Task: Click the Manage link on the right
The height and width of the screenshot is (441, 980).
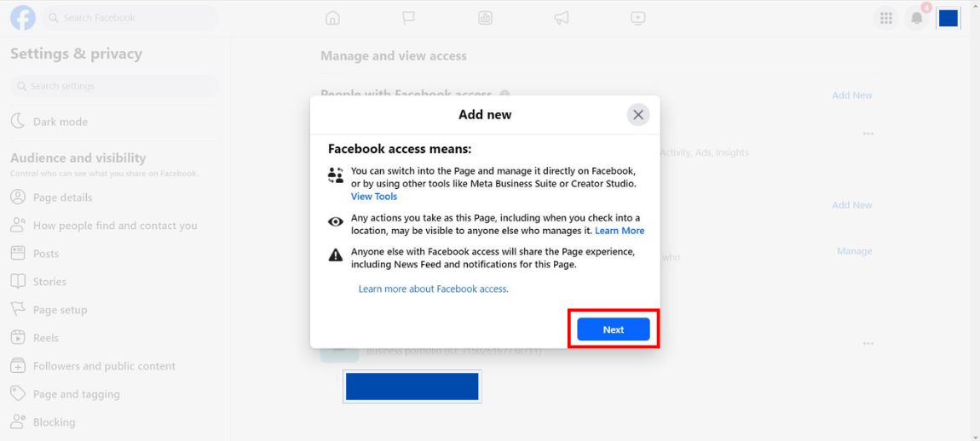Action: pyautogui.click(x=855, y=251)
